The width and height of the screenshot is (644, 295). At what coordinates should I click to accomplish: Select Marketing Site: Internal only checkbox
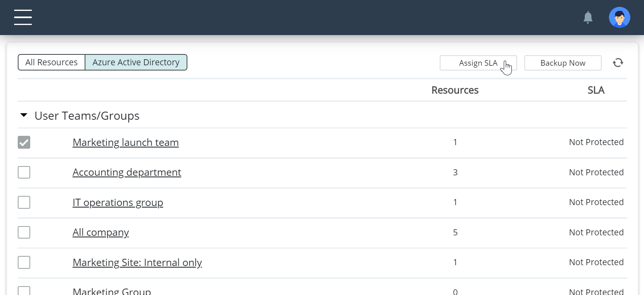[x=24, y=262]
